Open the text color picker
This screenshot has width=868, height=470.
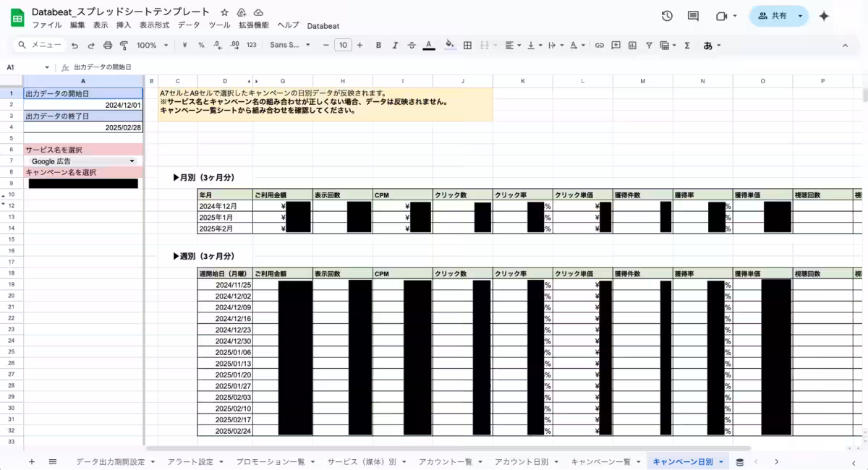(x=428, y=45)
